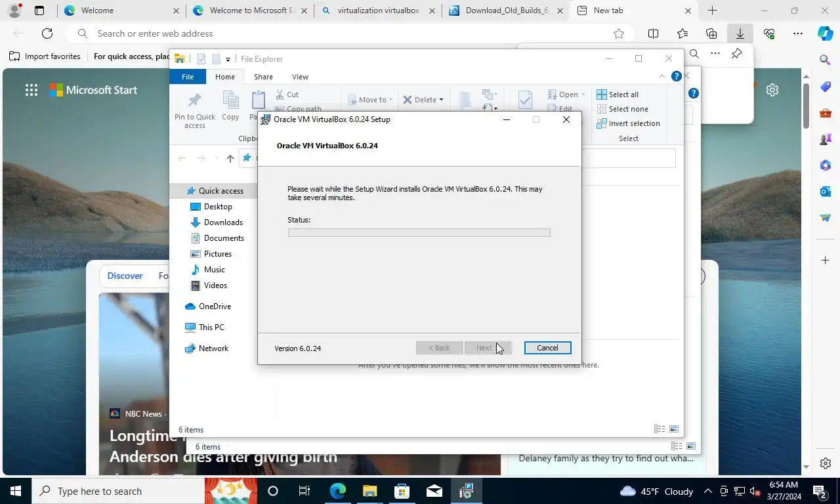Viewport: 840px width, 504px height.
Task: Open Microsoft Start app launcher grid
Action: tap(31, 91)
